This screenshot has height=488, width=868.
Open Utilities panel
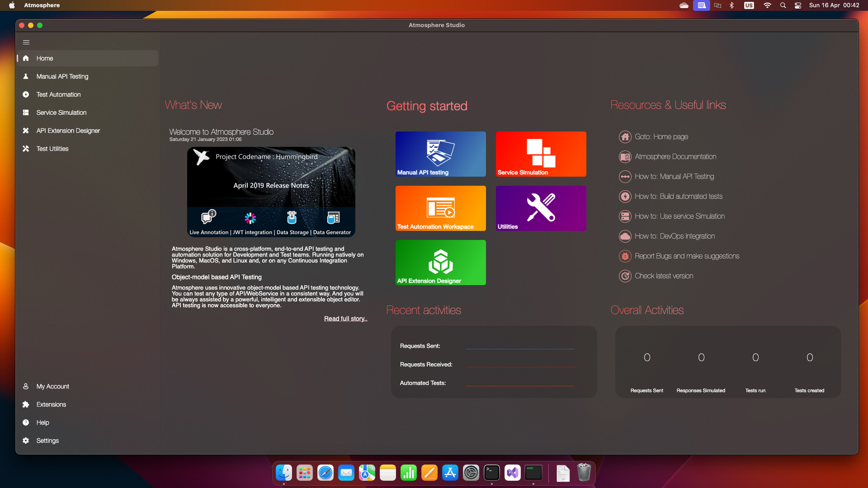[540, 208]
